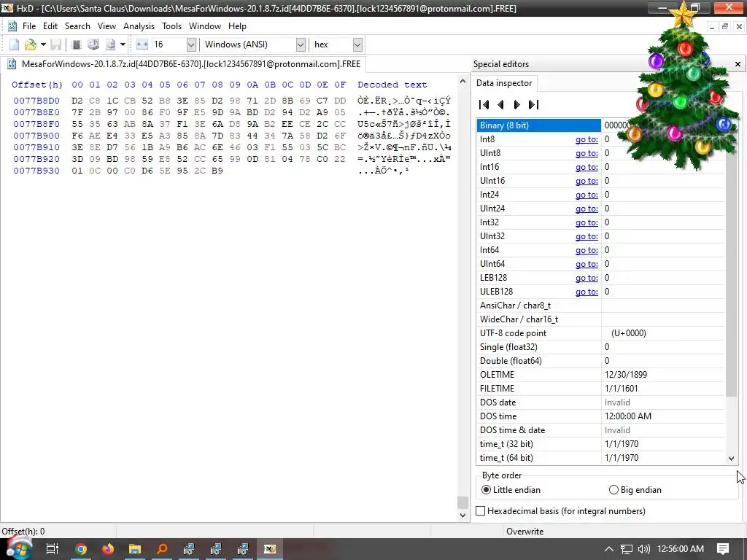Click go to link for UInt64
Screen dimensions: 747x560
click(x=587, y=264)
